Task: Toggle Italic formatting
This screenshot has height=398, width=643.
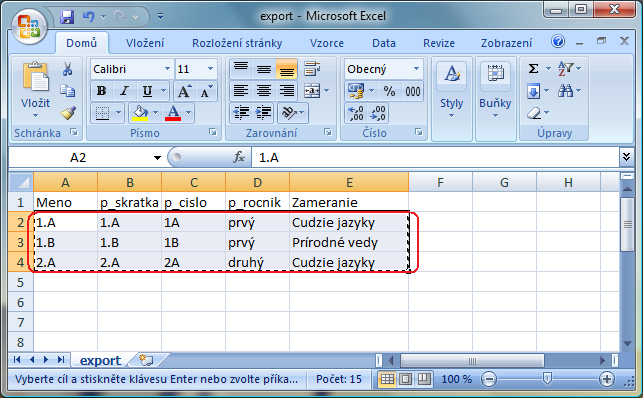Action: coord(124,91)
